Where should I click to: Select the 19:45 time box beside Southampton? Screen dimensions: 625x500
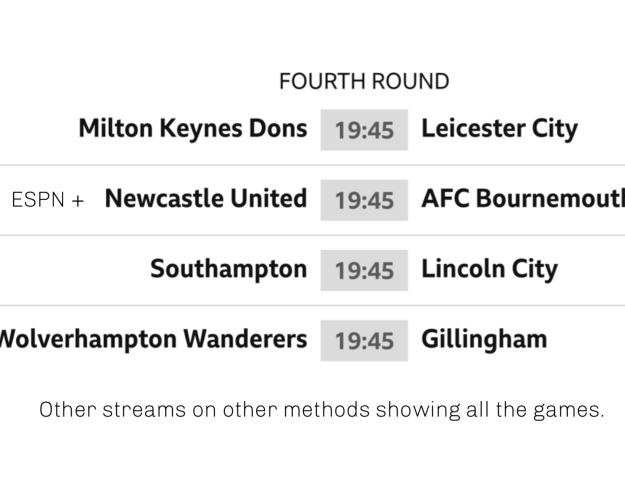pos(364,270)
